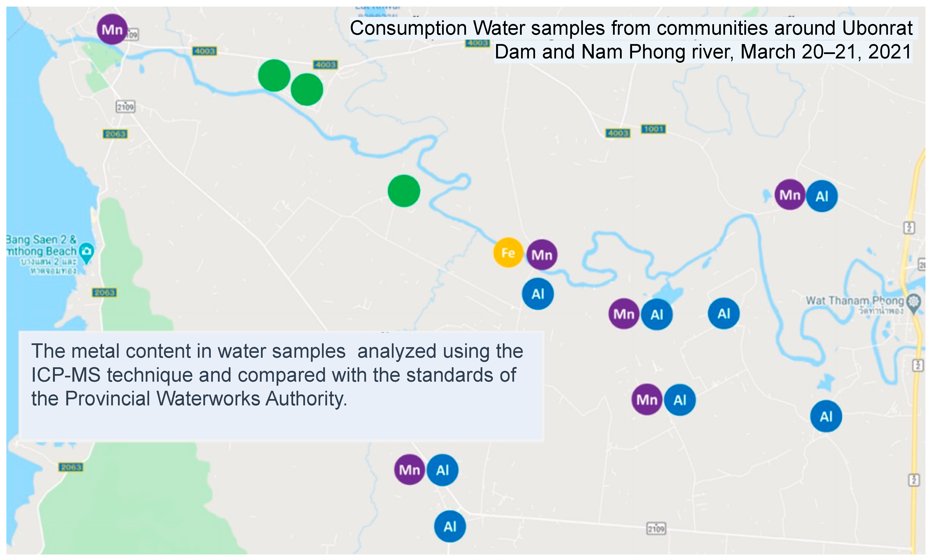Viewport: 932px width, 560px height.
Task: Click the Mn marker just below the description box
Action: pos(409,470)
